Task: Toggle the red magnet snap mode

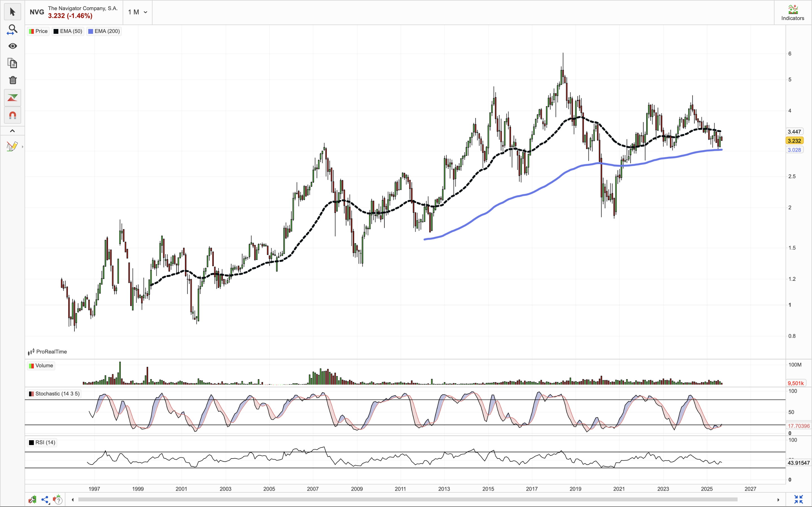Action: coord(12,115)
